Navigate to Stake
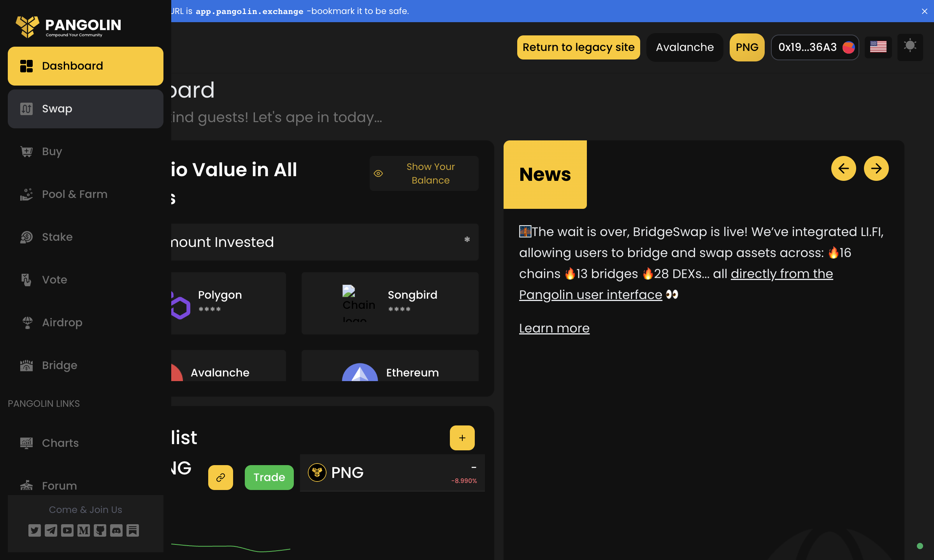This screenshot has height=560, width=934. click(x=86, y=237)
